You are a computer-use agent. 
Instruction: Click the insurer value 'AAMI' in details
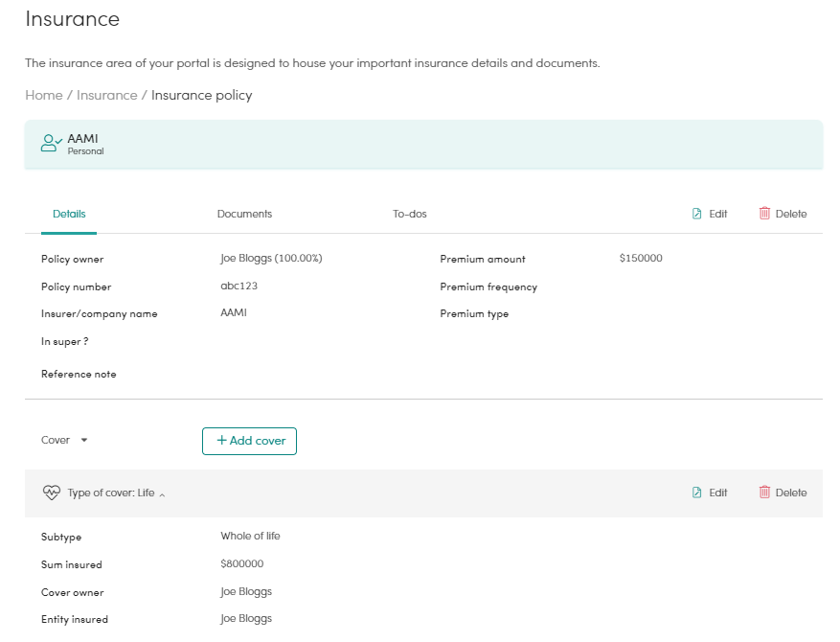[x=234, y=312]
